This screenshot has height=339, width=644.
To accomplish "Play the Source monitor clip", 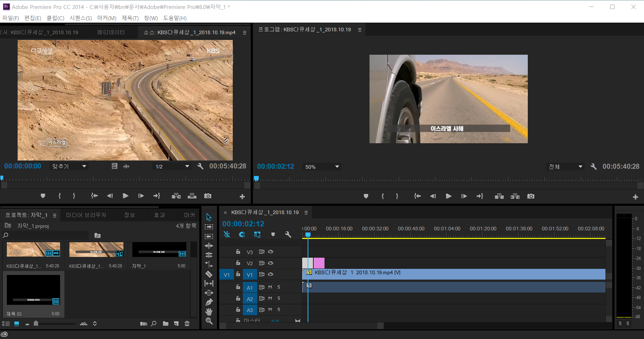I will click(x=126, y=196).
